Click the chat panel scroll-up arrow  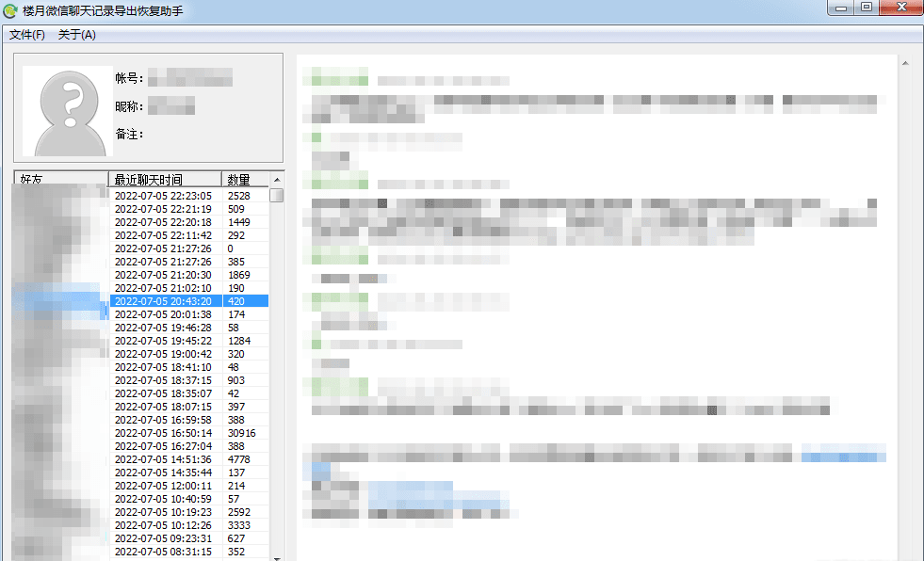tap(905, 64)
